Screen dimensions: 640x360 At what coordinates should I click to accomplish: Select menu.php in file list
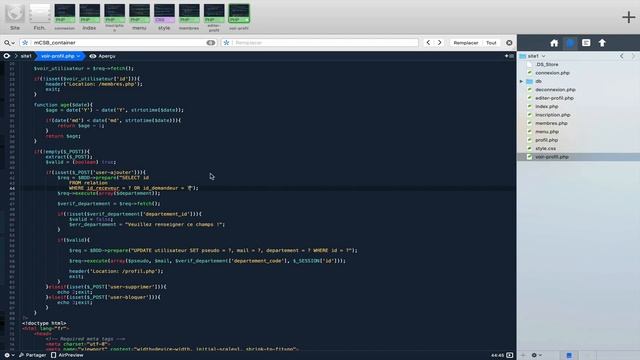tap(578, 131)
